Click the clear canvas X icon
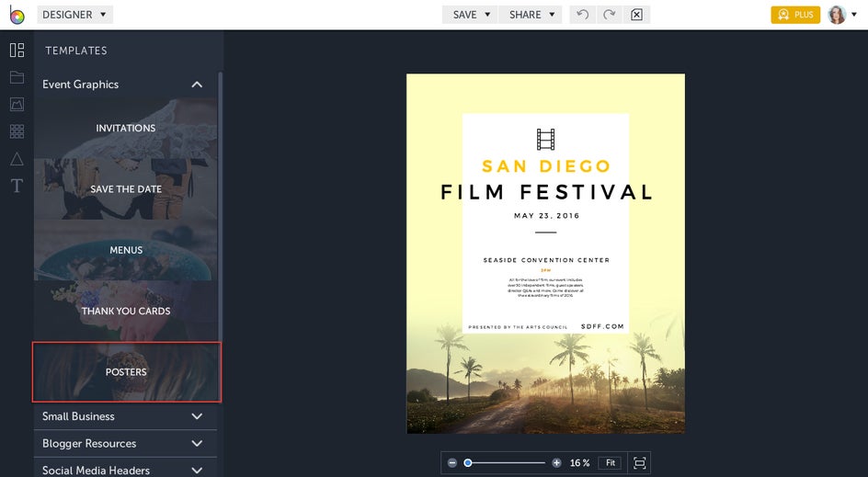This screenshot has height=477, width=868. coord(636,15)
